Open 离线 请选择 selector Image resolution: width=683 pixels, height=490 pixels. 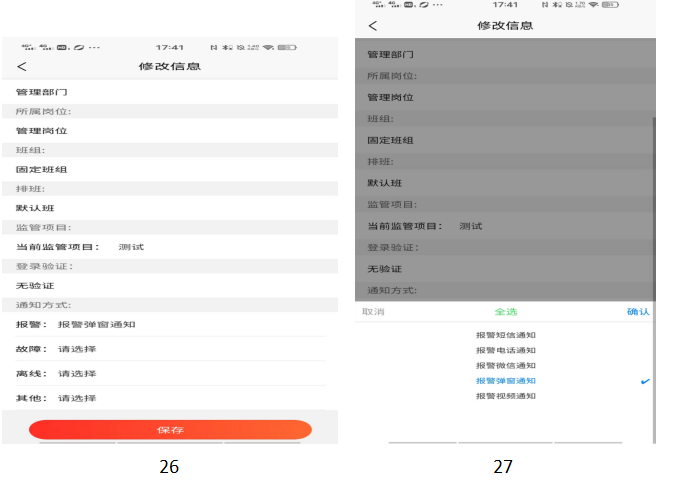[170, 374]
